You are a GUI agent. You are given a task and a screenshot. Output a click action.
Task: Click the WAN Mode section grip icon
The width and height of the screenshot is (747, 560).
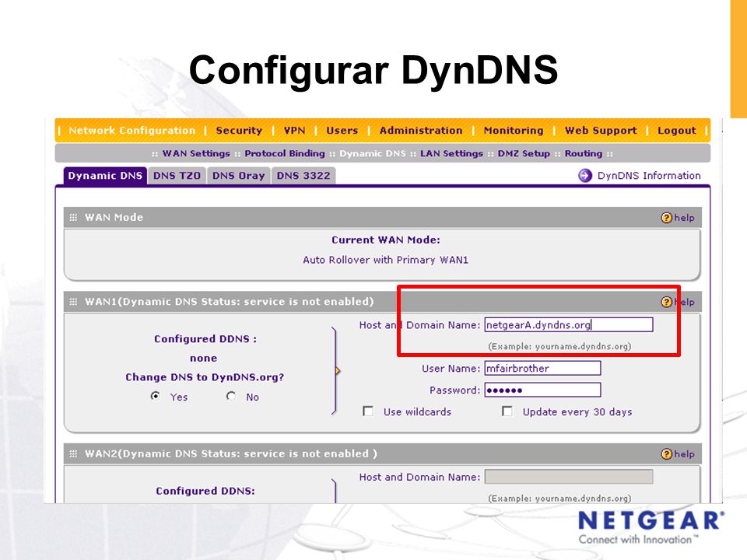click(73, 218)
